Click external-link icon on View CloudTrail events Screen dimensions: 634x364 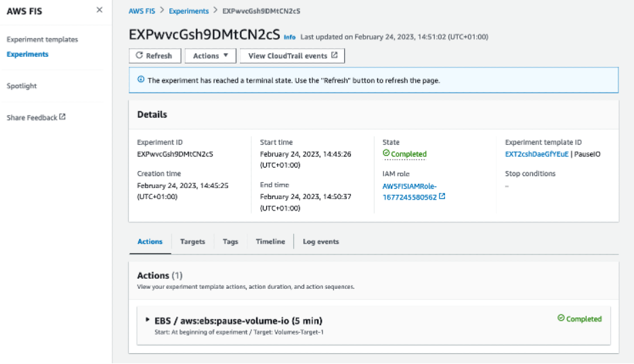pyautogui.click(x=335, y=55)
